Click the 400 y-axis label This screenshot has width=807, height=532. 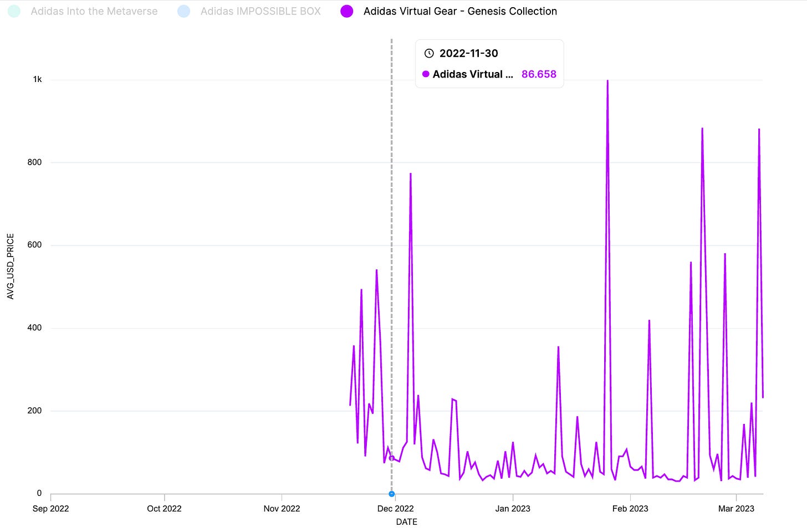(34, 328)
